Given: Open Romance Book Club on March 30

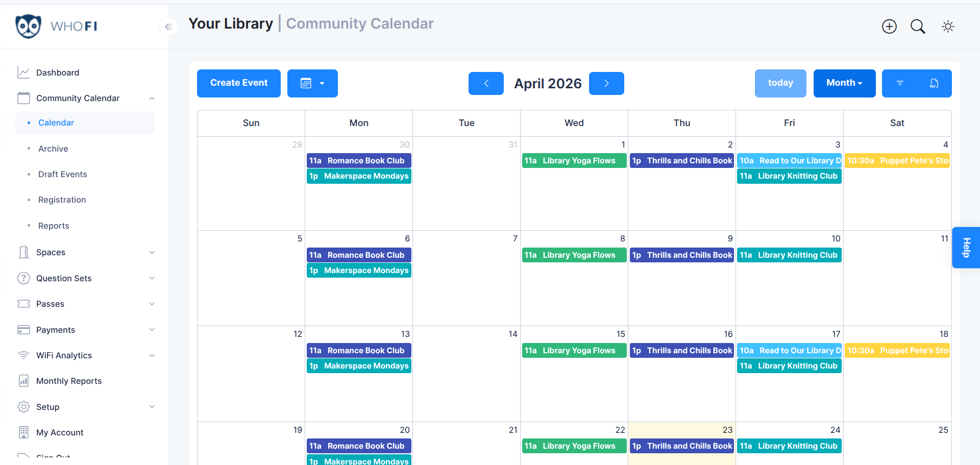Looking at the screenshot, I should point(359,161).
